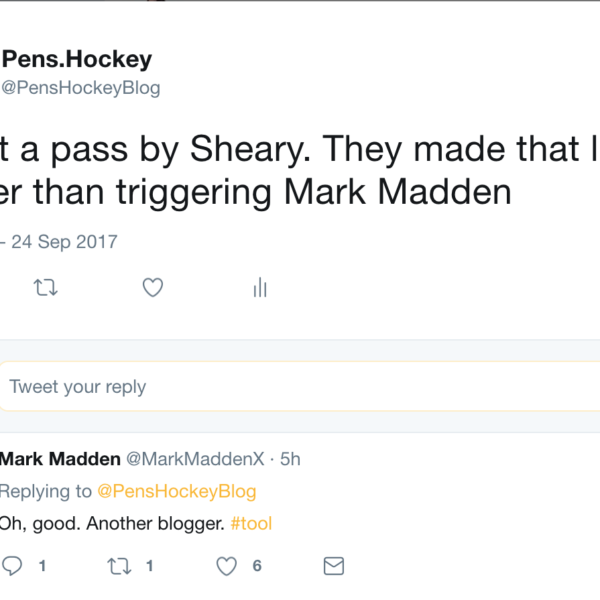This screenshot has height=600, width=600.
Task: Like Mark Madden's reply with the heart
Action: (228, 566)
